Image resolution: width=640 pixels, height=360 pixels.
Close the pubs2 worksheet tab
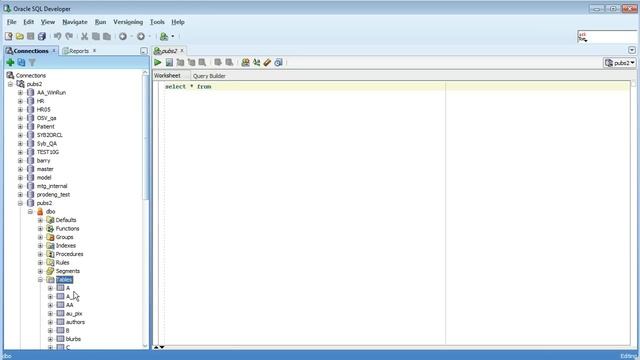point(182,51)
